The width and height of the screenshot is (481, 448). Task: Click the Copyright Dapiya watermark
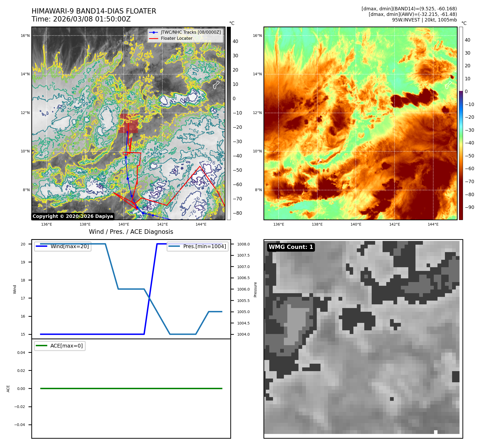click(73, 216)
